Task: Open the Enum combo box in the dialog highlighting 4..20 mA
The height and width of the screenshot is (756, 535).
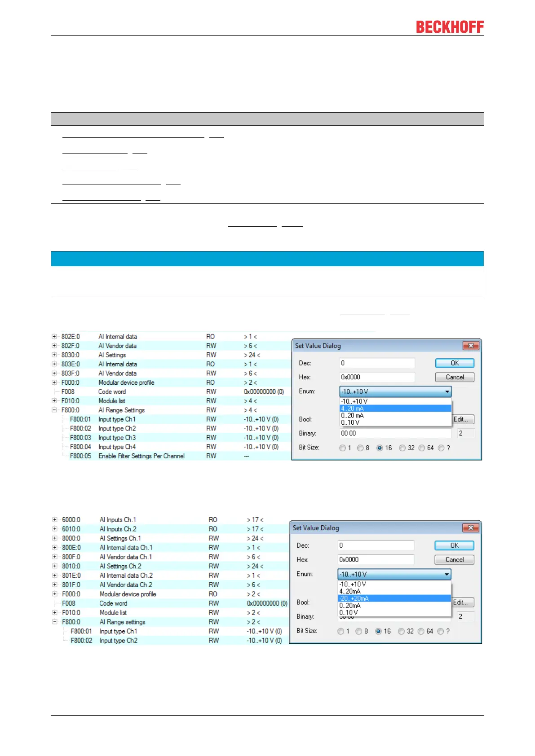Action: (395, 391)
